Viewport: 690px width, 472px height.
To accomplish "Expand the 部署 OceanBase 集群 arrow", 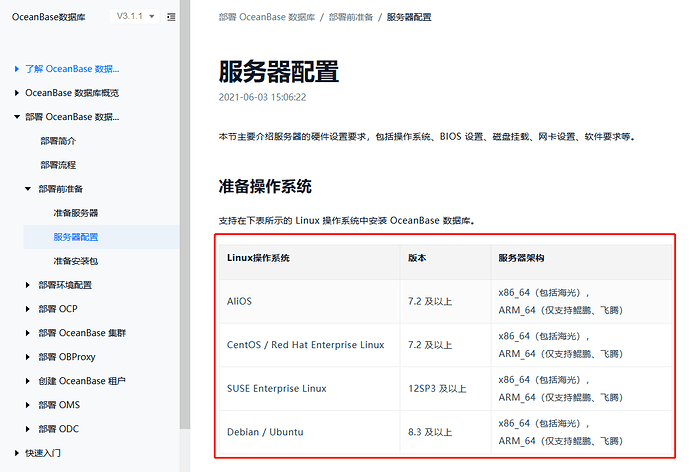I will [28, 333].
